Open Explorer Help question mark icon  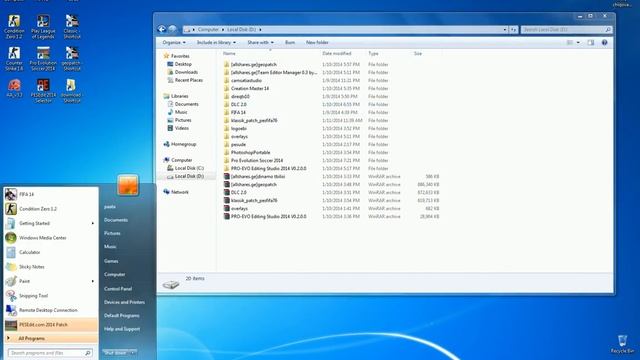pyautogui.click(x=604, y=42)
